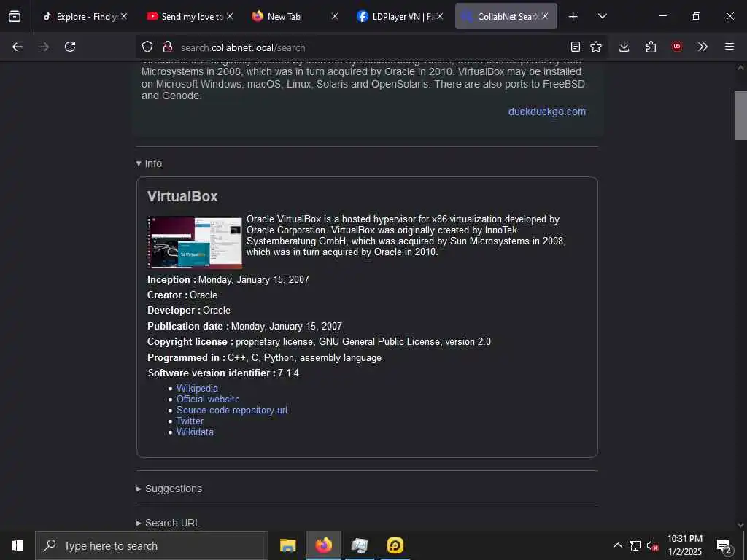
Task: Open the Windows Start menu
Action: point(18,545)
